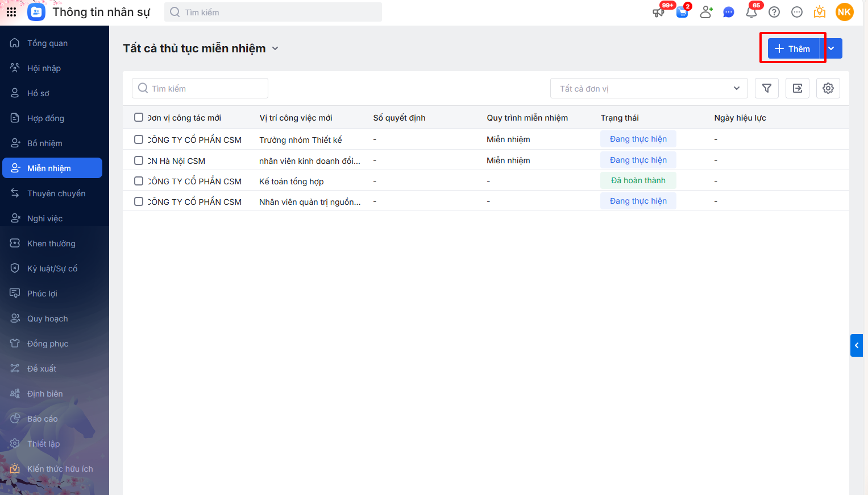The height and width of the screenshot is (495, 868).
Task: Click Miễn nhiệm process for CN Hà Nội CSM
Action: point(508,160)
